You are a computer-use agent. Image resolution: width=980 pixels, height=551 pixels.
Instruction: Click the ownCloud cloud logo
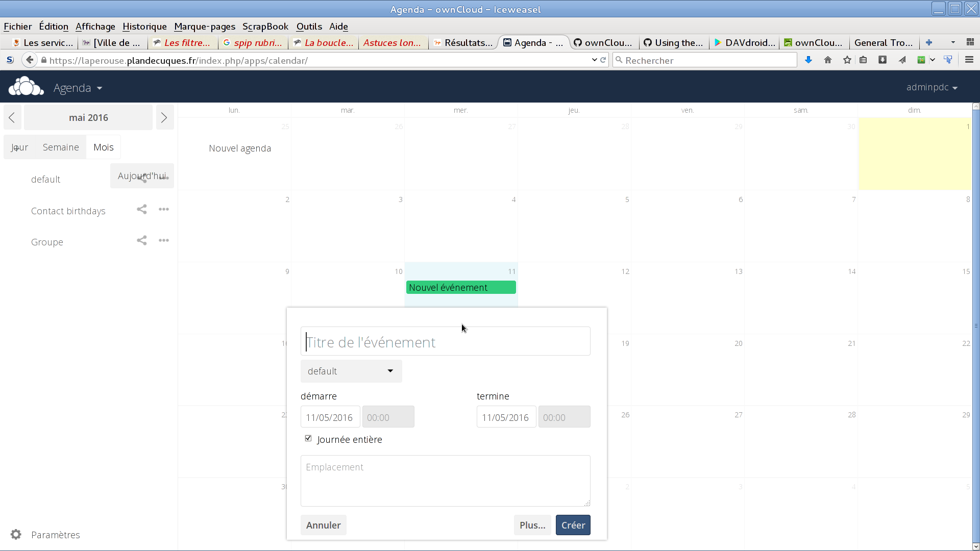coord(26,87)
